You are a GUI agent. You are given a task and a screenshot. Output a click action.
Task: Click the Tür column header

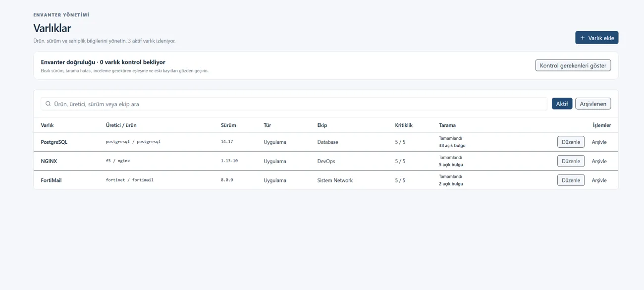click(268, 125)
